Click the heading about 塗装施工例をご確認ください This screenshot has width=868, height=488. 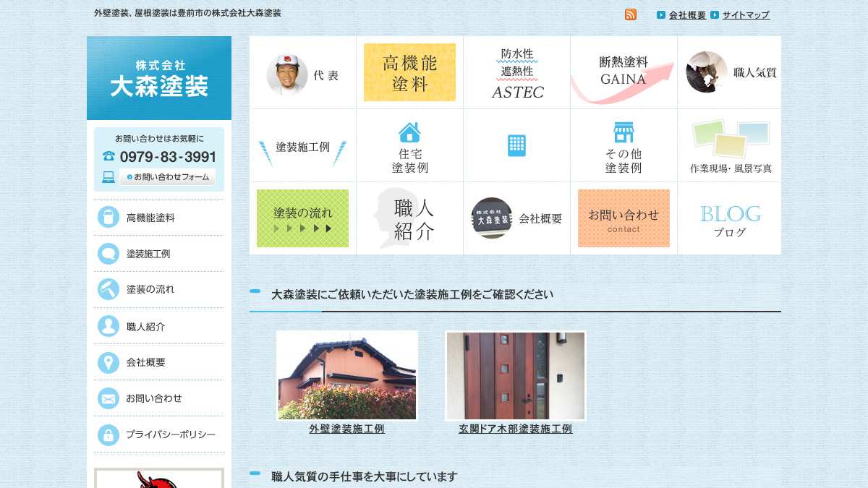(x=412, y=295)
